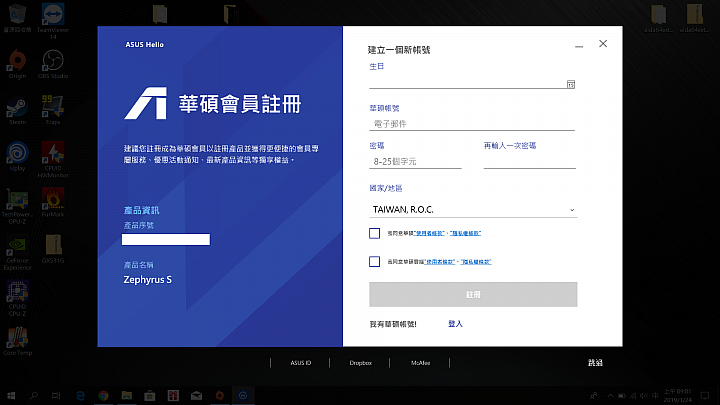Select the GX531G desktop folder

[53, 248]
